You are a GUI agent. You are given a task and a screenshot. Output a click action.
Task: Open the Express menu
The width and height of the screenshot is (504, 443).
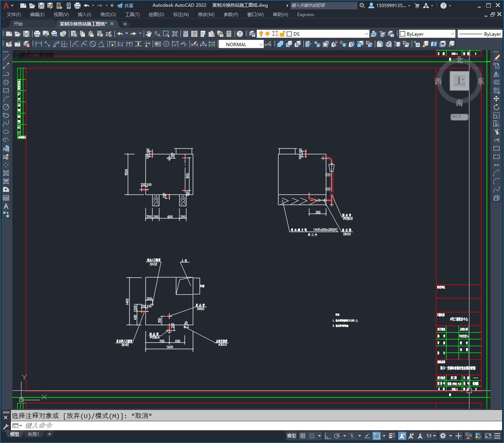306,14
